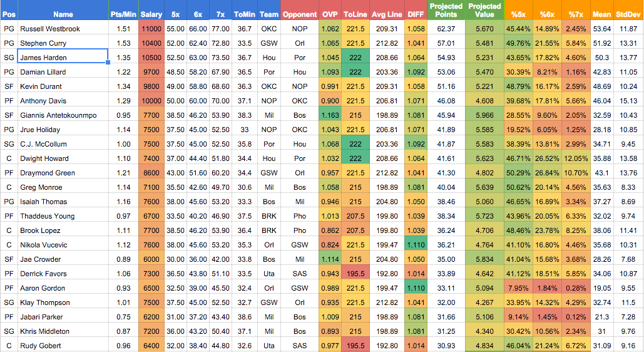Click the Opponent column header
Screen dimensions: 644x352
coord(300,14)
